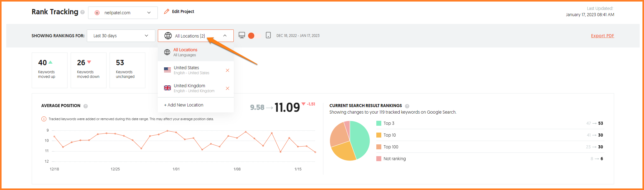Open the Last 30 days date dropdown
Screen dimensions: 644x190
point(121,36)
